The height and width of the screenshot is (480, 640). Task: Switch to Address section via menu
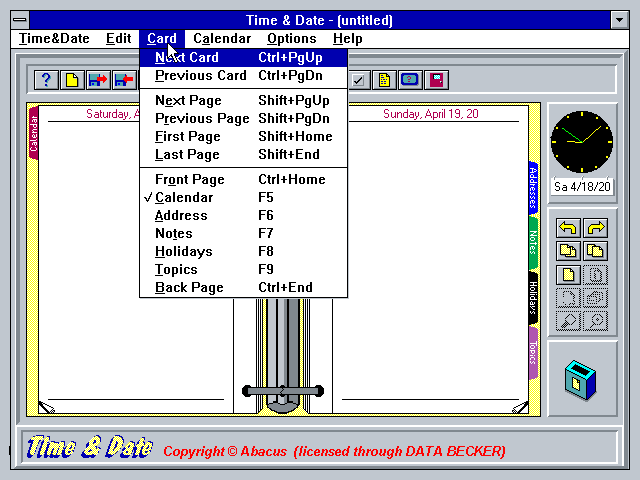click(x=243, y=215)
